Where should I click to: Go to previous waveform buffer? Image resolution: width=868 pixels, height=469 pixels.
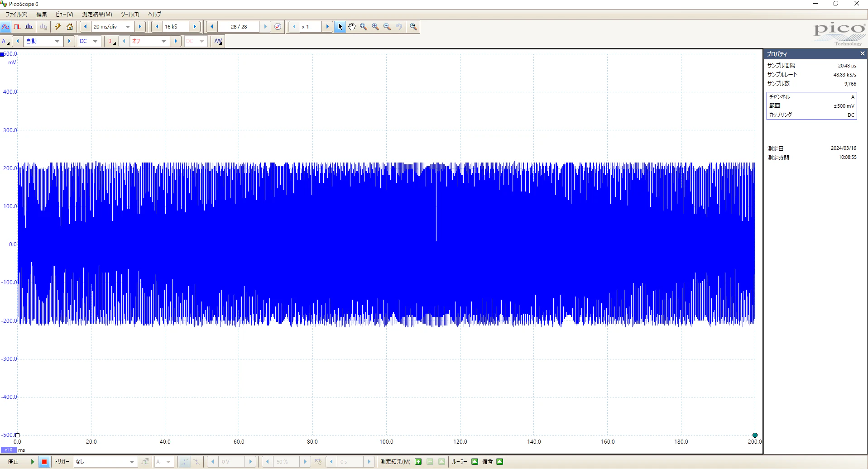pyautogui.click(x=212, y=27)
